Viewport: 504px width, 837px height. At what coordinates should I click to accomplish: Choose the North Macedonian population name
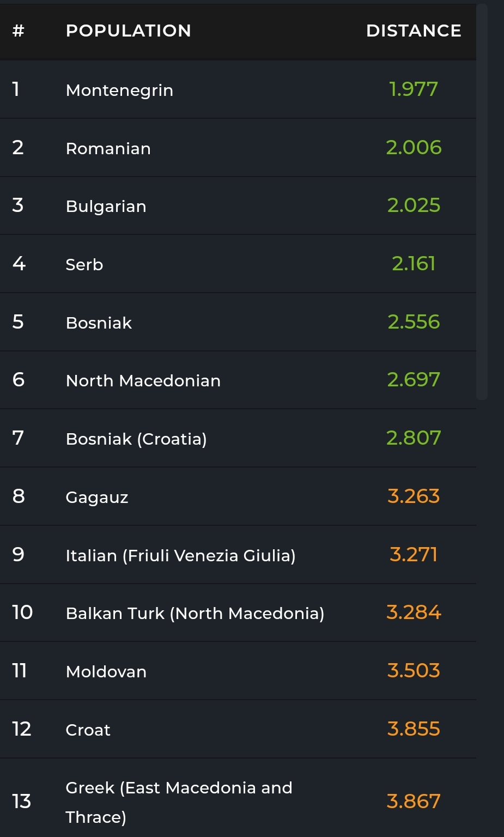tap(143, 380)
